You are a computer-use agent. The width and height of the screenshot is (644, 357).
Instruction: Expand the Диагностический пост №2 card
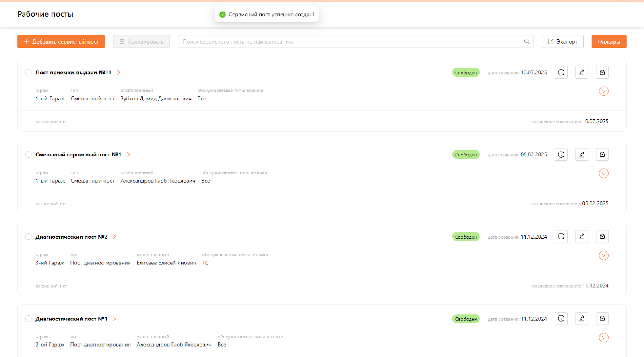(x=603, y=255)
